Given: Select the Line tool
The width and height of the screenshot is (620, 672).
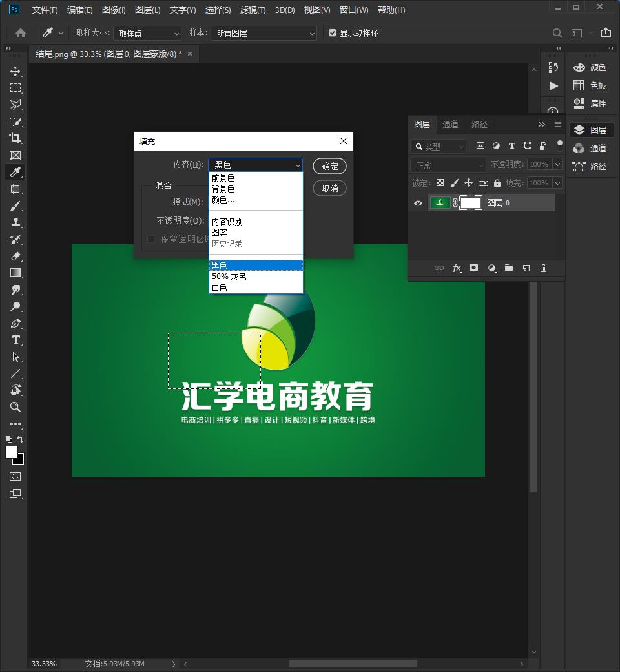Looking at the screenshot, I should 15,373.
